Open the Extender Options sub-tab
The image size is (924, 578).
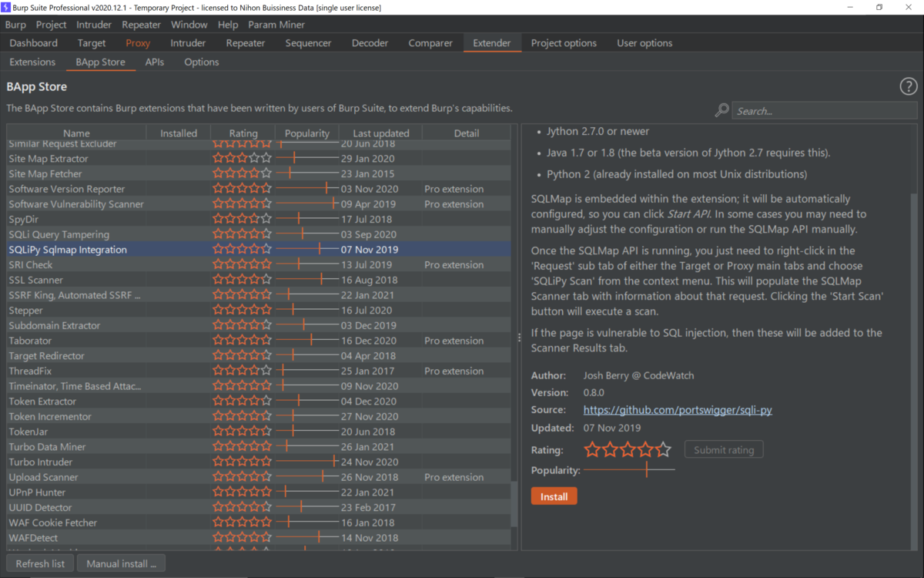202,62
